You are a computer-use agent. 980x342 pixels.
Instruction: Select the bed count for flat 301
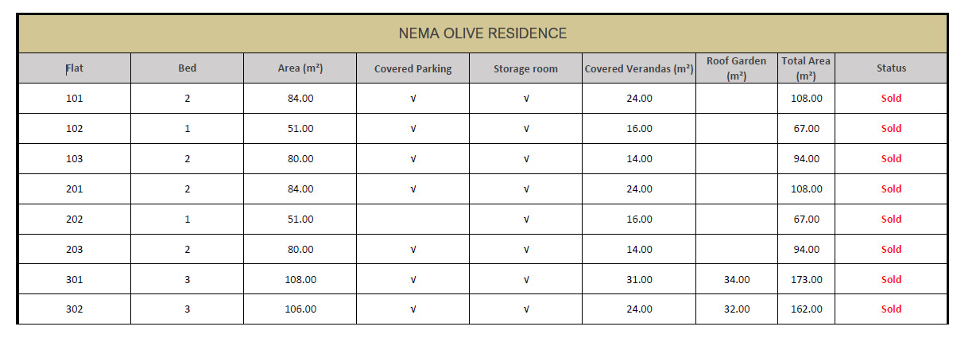[187, 280]
